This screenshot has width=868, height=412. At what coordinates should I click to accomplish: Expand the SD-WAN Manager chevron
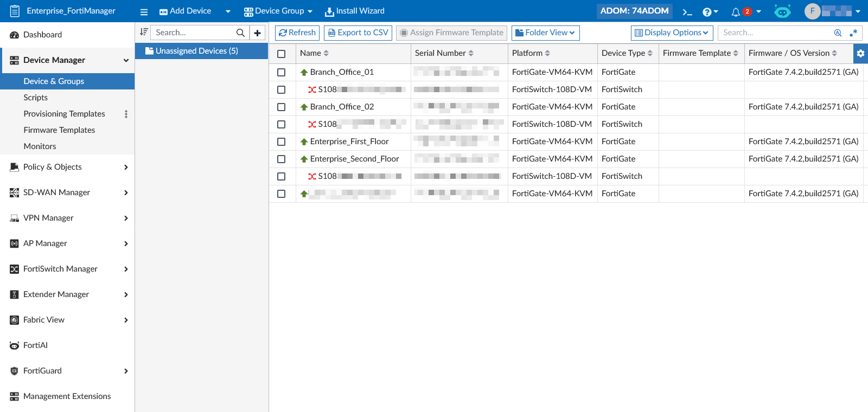126,192
